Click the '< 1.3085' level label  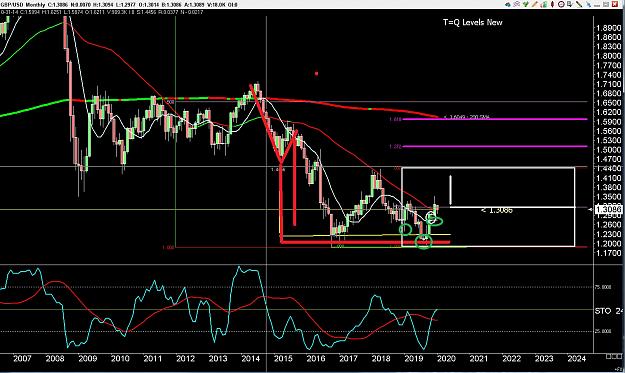point(497,210)
